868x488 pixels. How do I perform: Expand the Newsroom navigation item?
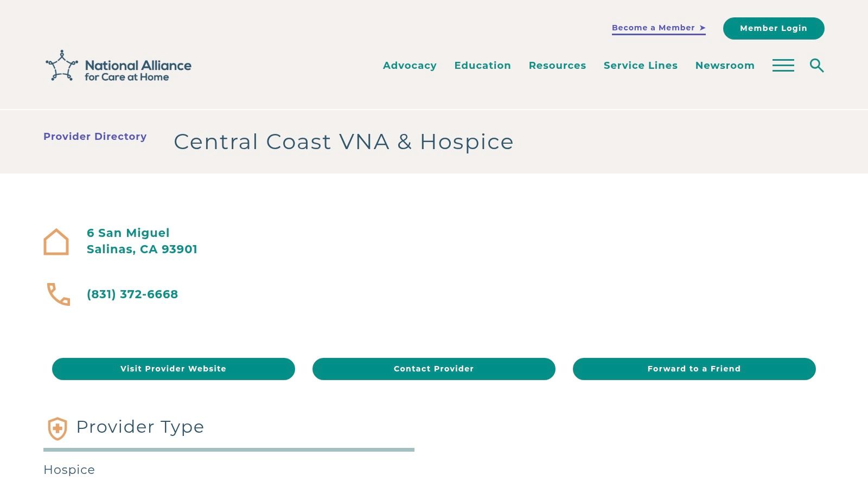725,65
